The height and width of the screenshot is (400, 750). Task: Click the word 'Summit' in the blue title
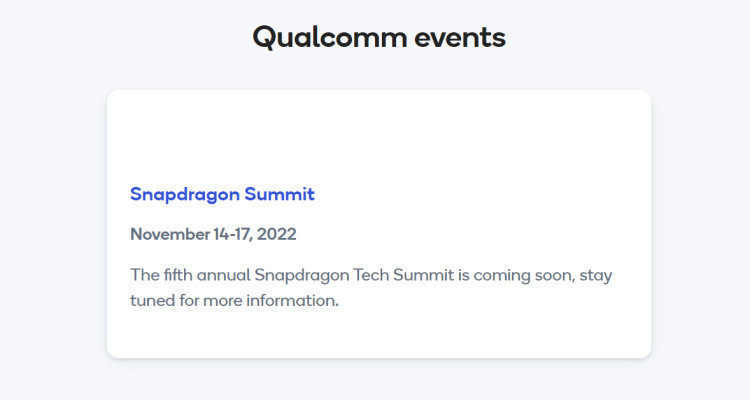[280, 194]
